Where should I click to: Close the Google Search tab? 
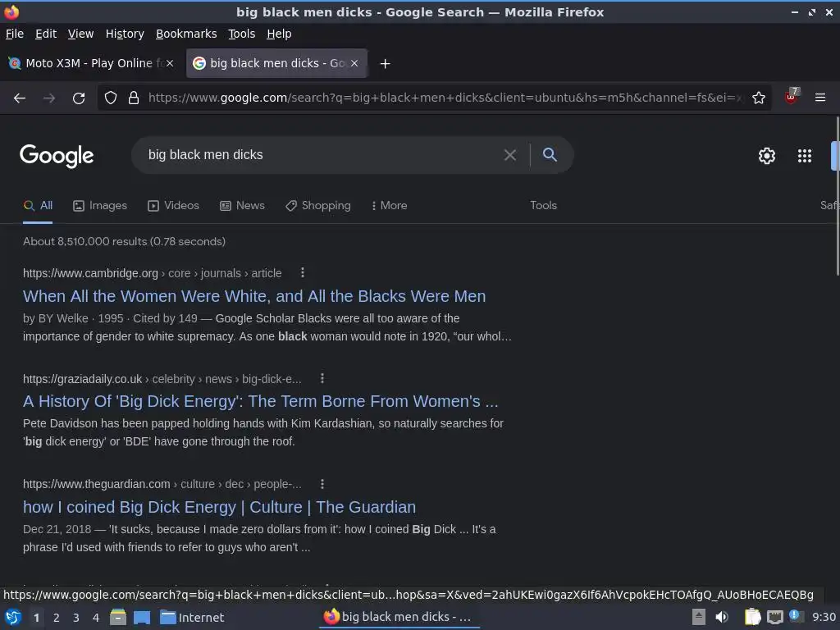[x=354, y=63]
